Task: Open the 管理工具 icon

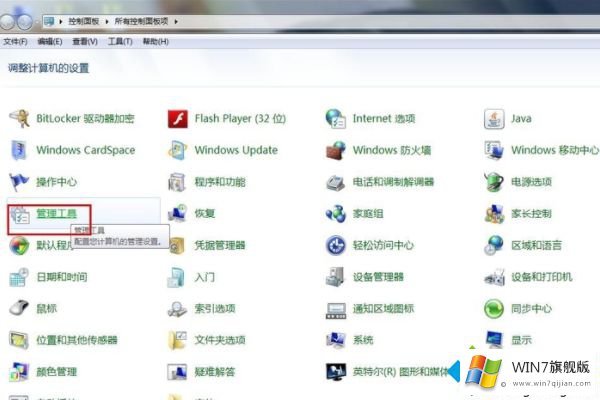Action: click(20, 215)
